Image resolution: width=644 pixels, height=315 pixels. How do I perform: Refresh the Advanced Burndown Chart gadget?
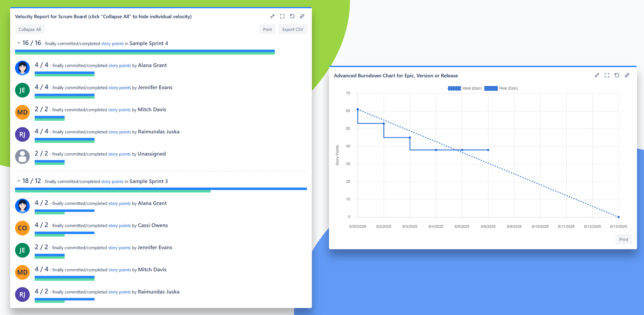[x=617, y=75]
